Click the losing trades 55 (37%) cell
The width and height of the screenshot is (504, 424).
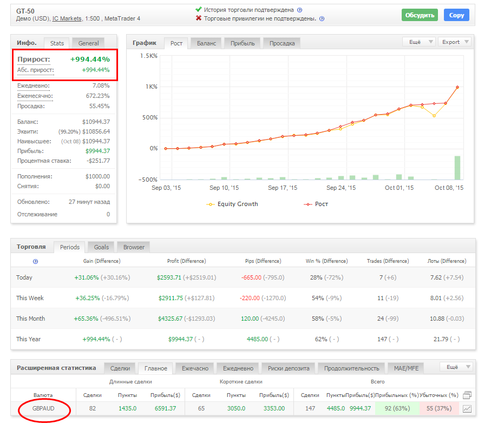point(439,408)
